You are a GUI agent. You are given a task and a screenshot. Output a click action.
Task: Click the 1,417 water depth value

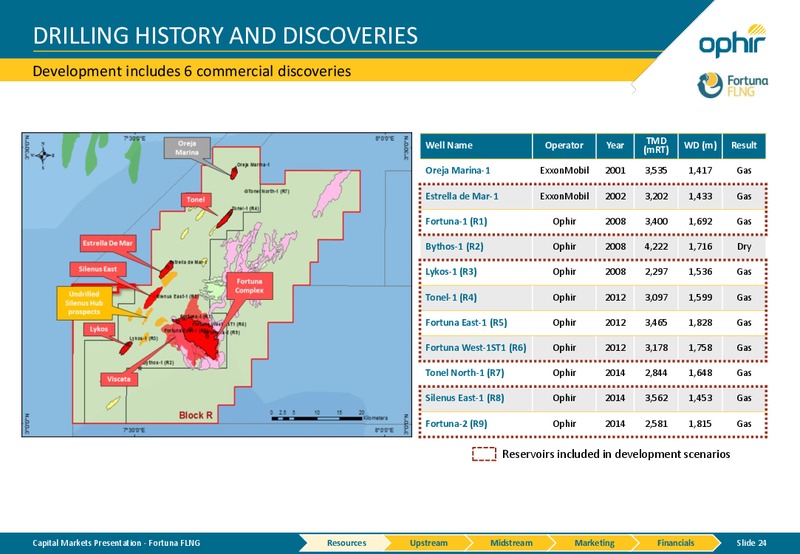[700, 170]
